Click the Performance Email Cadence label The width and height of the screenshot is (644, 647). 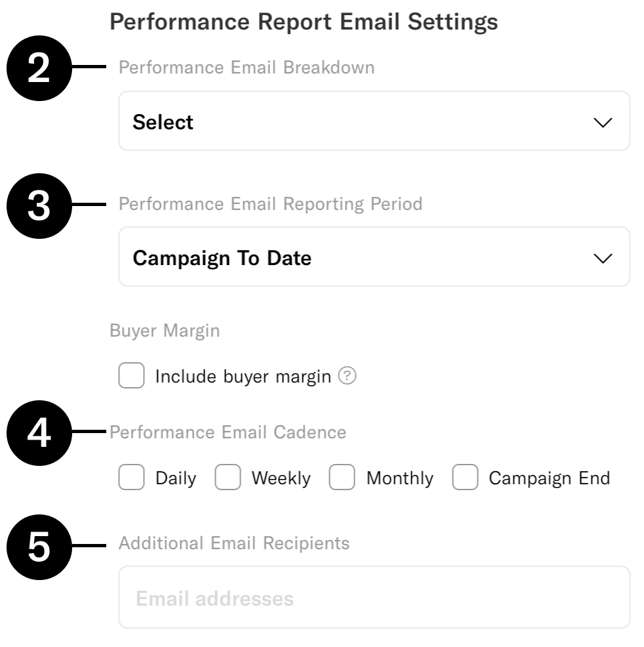228,432
